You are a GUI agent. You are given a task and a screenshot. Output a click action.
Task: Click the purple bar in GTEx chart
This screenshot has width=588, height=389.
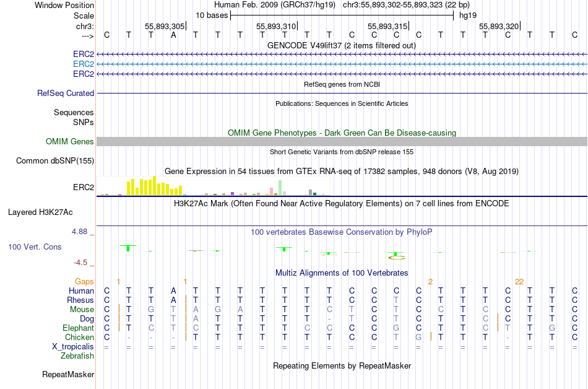pos(233,193)
